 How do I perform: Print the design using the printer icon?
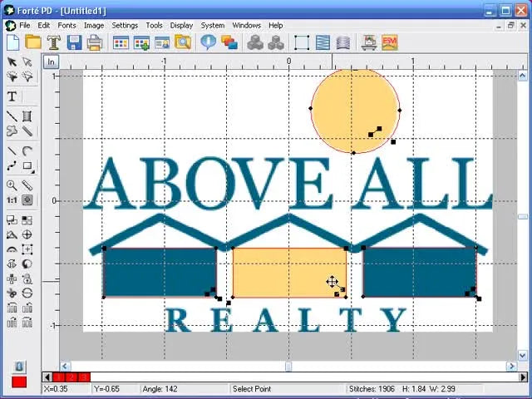[95, 43]
